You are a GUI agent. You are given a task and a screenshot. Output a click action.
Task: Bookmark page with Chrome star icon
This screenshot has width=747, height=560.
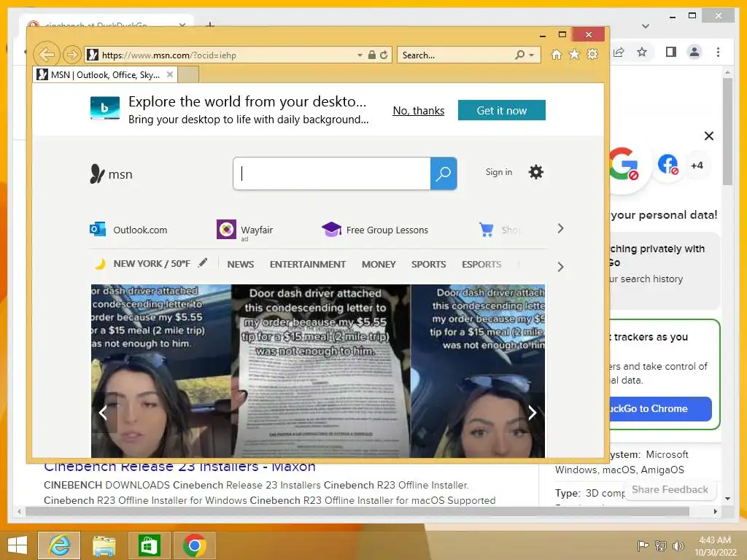coord(642,52)
